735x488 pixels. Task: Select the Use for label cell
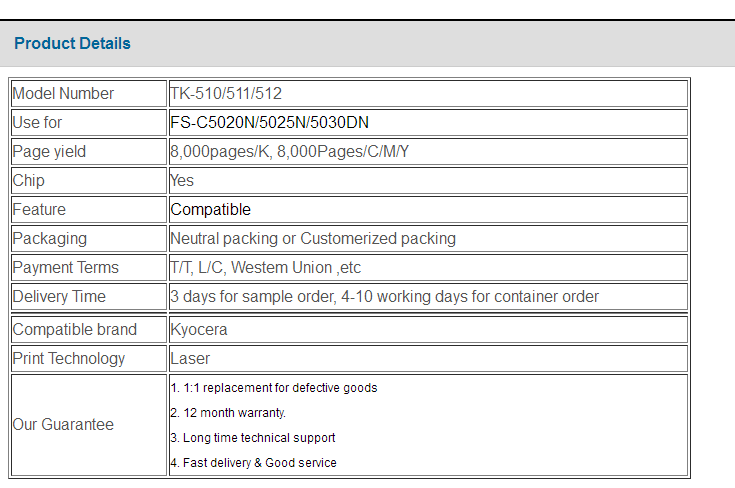89,123
